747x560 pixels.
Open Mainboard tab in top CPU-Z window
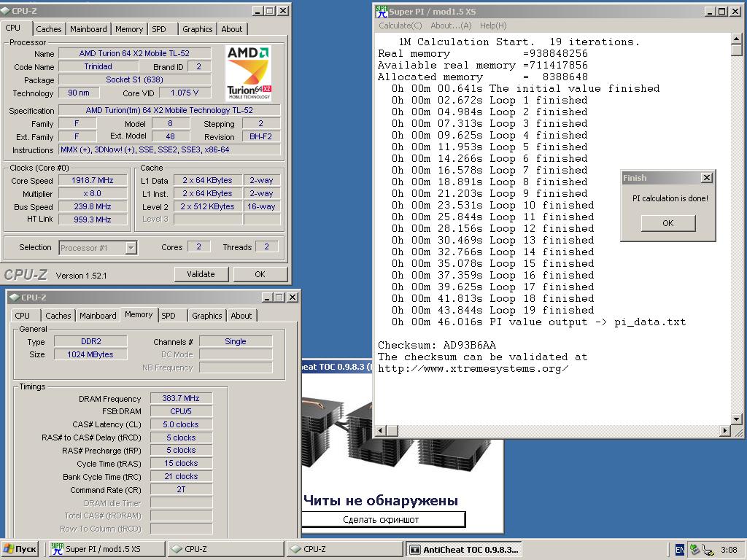[88, 29]
